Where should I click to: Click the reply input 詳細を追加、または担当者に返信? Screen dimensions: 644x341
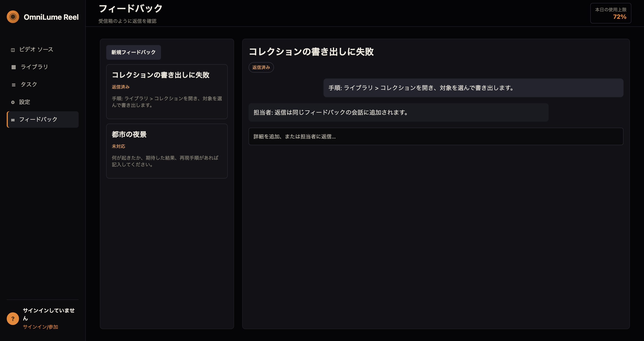(436, 137)
